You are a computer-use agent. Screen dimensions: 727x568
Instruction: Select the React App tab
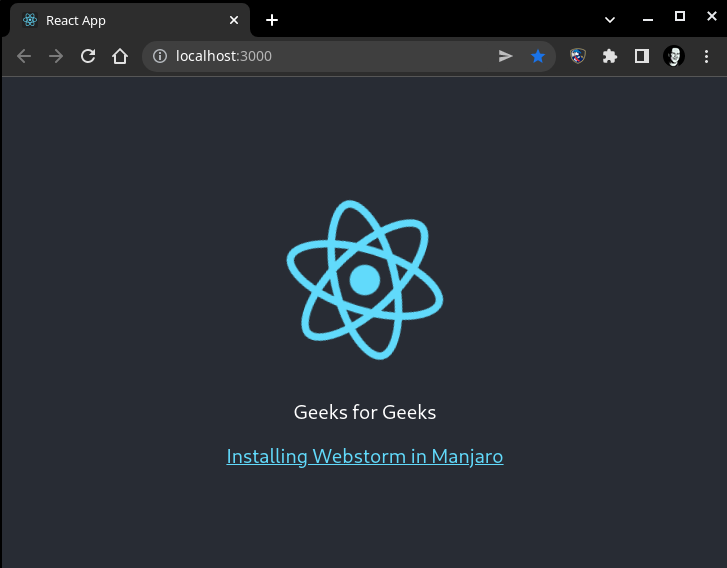[130, 20]
